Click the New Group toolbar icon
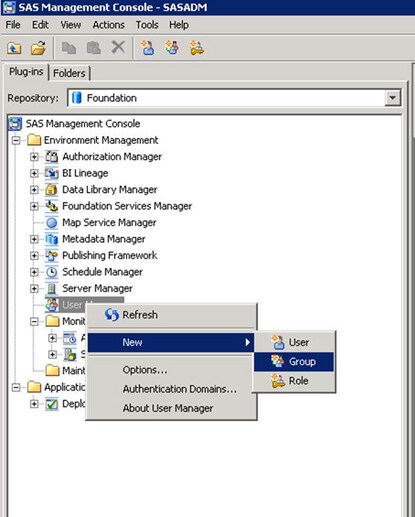The width and height of the screenshot is (415, 517). [x=172, y=48]
